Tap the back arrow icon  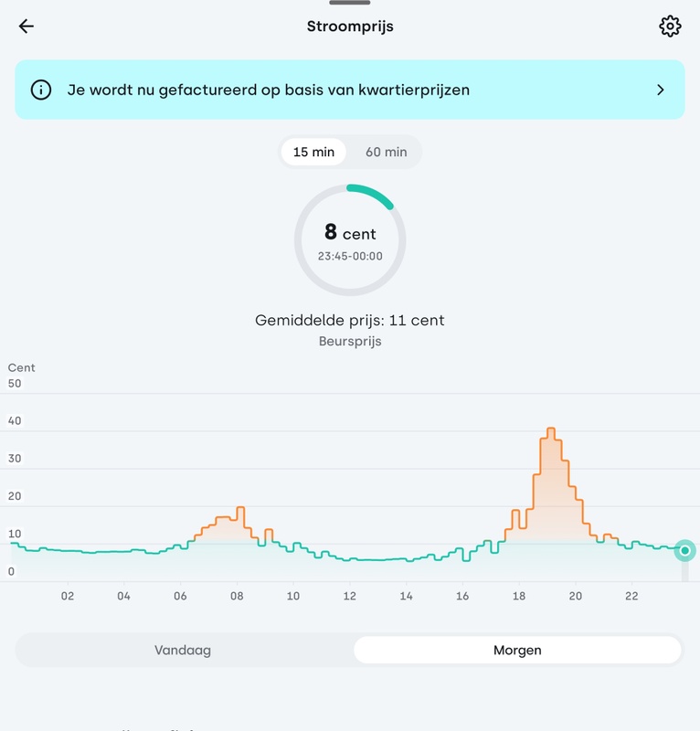(27, 26)
